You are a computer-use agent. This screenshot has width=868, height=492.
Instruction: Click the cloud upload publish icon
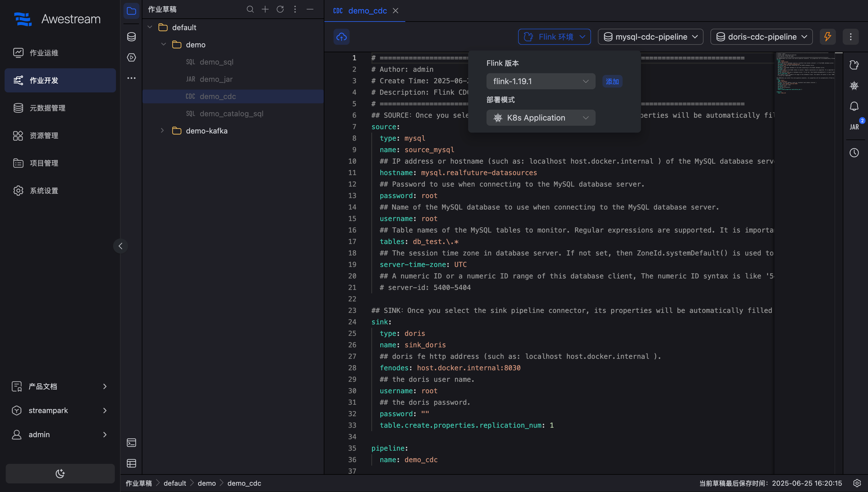pos(341,36)
